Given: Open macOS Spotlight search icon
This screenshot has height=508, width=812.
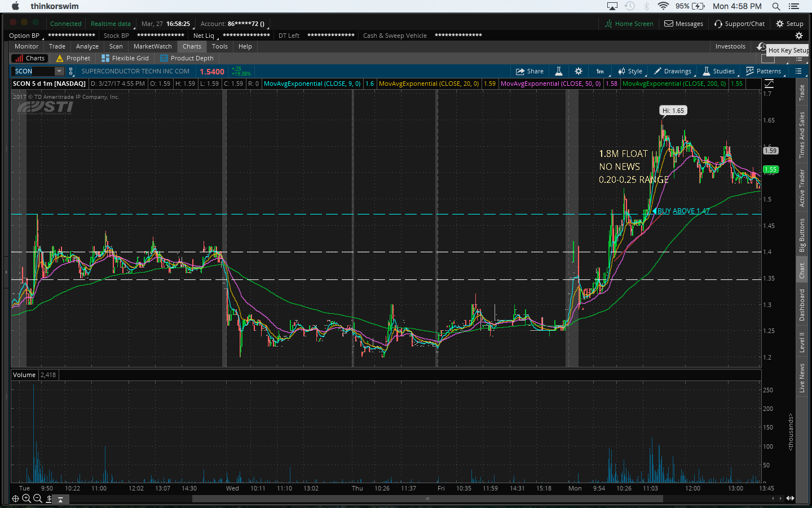Looking at the screenshot, I should (x=776, y=6).
